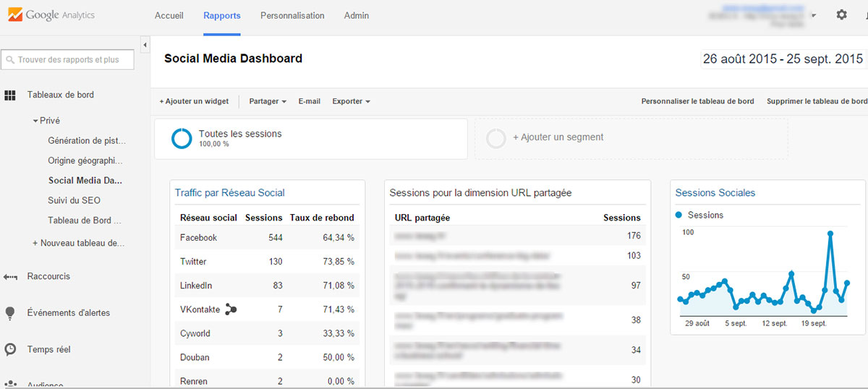Open Sessions Sociales widget title
868x389 pixels.
[715, 193]
